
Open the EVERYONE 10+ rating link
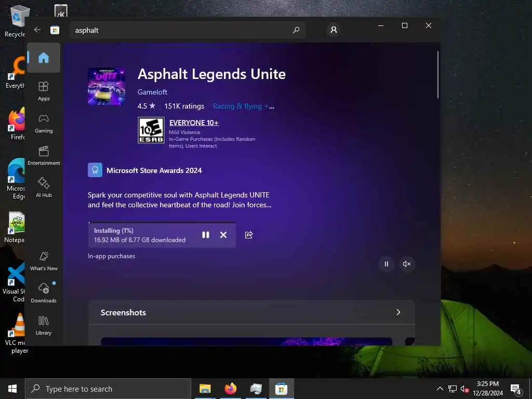194,123
